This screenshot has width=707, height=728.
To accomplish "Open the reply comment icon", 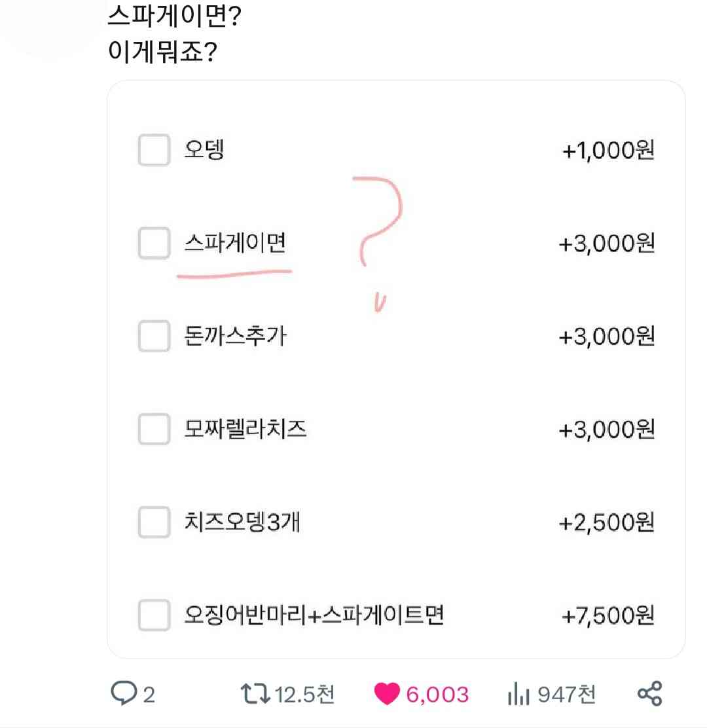I will tap(124, 693).
